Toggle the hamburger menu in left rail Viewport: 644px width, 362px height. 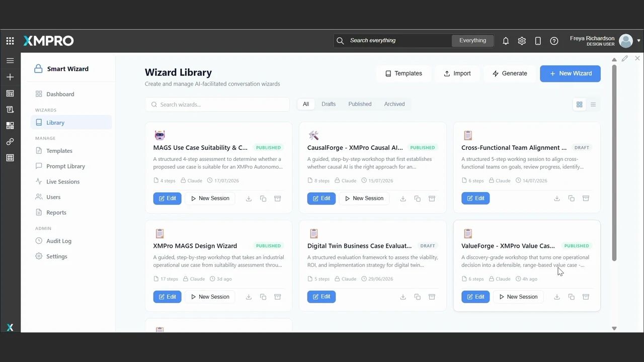click(10, 61)
